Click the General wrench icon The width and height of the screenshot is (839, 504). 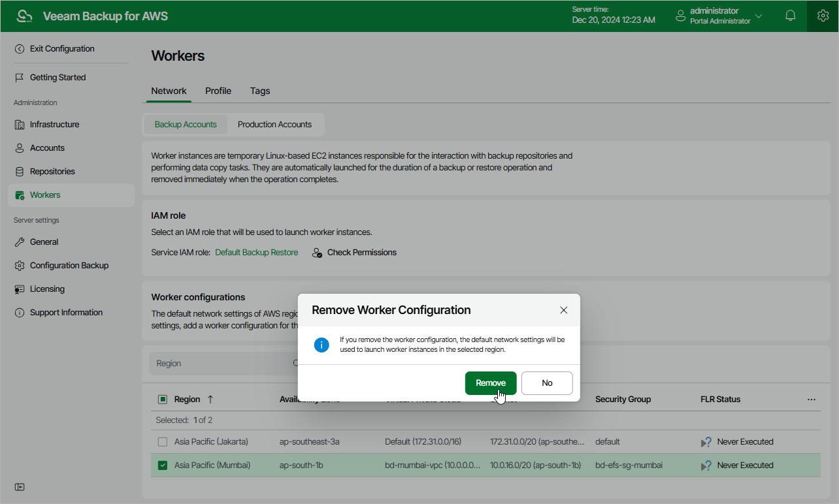coord(20,242)
